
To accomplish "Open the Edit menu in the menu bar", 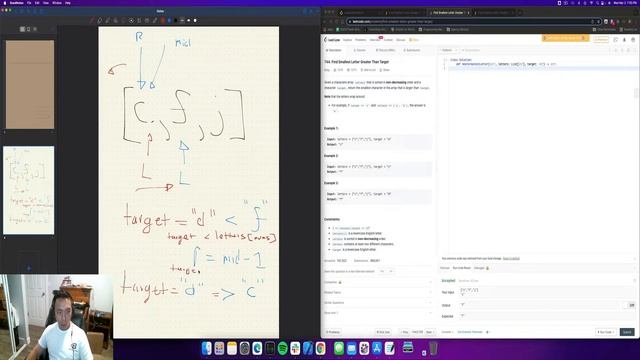I will tap(37, 3).
